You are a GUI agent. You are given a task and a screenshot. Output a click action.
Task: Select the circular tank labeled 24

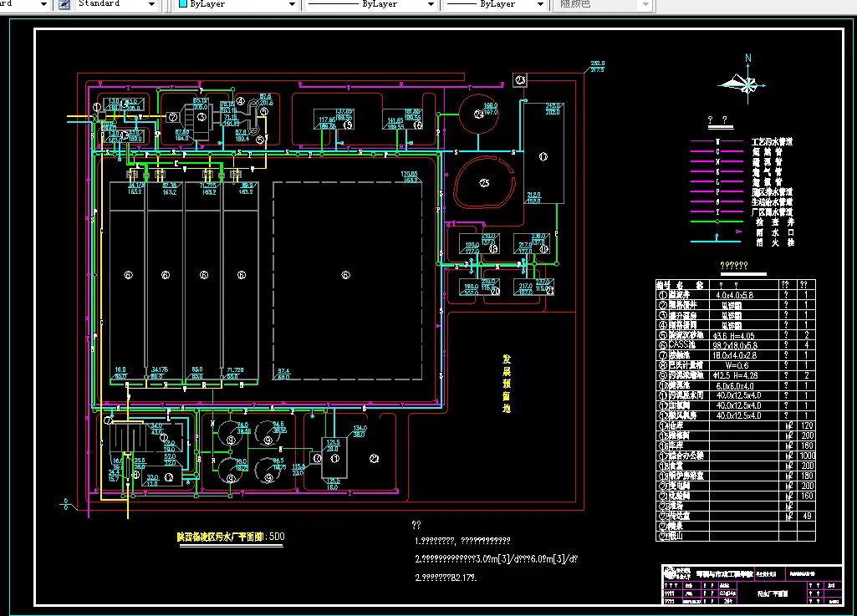[x=479, y=114]
